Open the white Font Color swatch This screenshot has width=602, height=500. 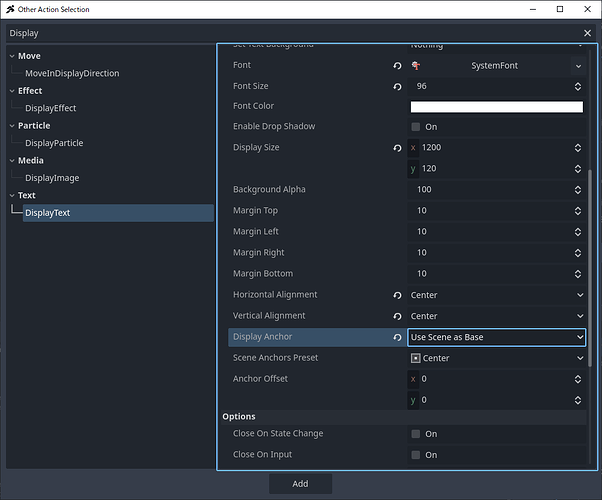point(496,107)
